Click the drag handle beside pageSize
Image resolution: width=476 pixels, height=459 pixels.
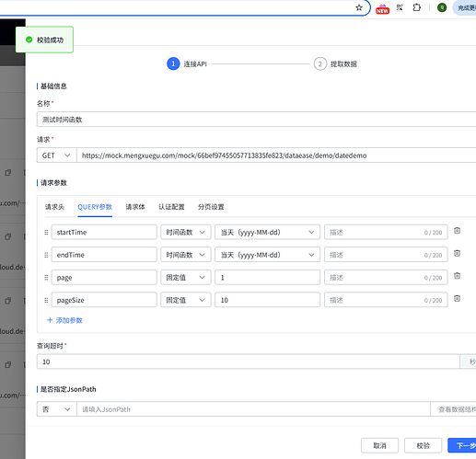click(x=46, y=300)
